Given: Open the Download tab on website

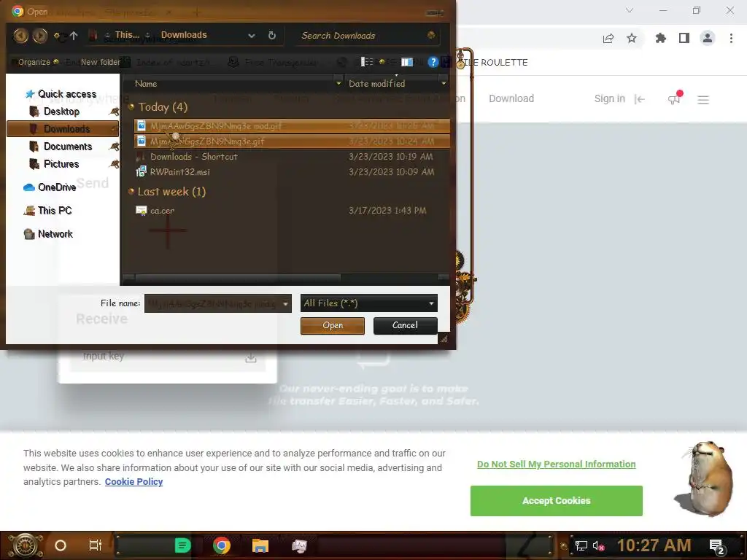Looking at the screenshot, I should coord(511,98).
